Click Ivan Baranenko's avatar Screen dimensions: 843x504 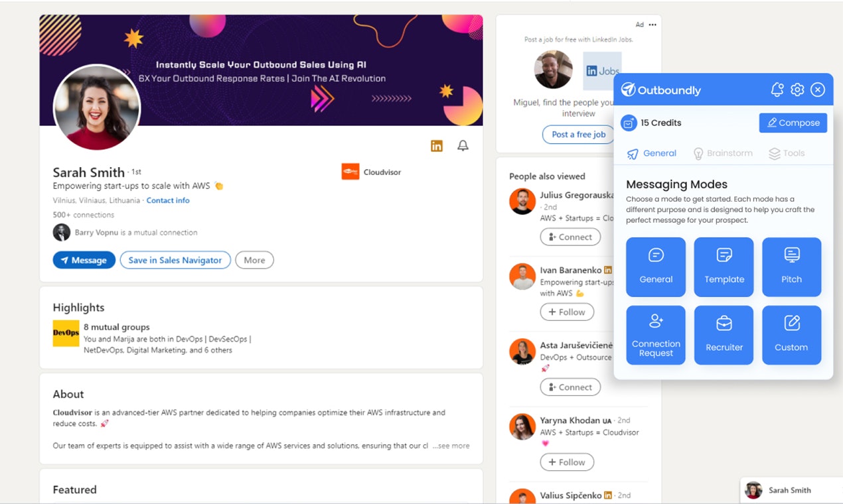(522, 277)
